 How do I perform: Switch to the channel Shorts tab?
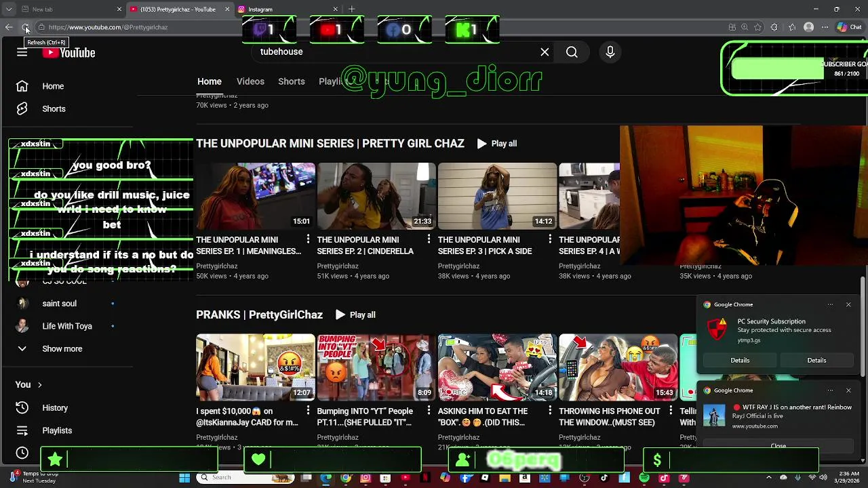[292, 81]
